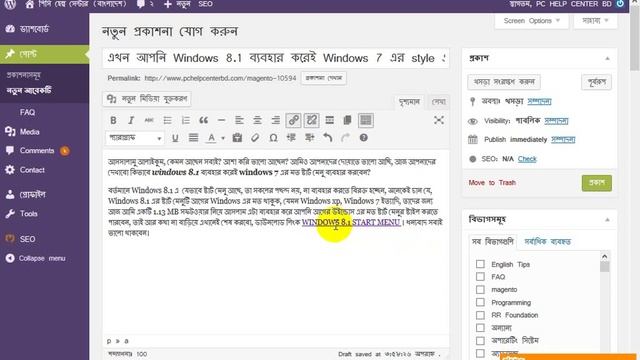Toggle bold formatting in editor toolbar
Image resolution: width=640 pixels, height=360 pixels.
pos(113,120)
